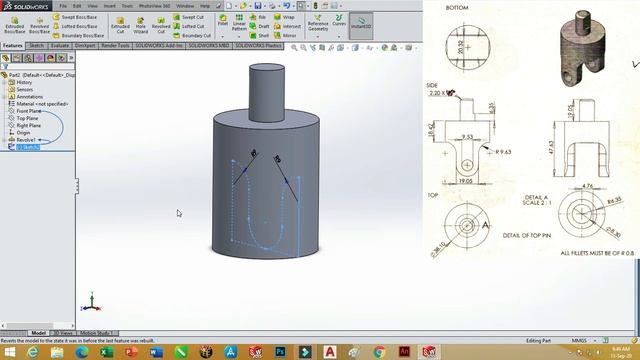Click the Print icon in the top toolbar
The image size is (640, 360).
(272, 6)
